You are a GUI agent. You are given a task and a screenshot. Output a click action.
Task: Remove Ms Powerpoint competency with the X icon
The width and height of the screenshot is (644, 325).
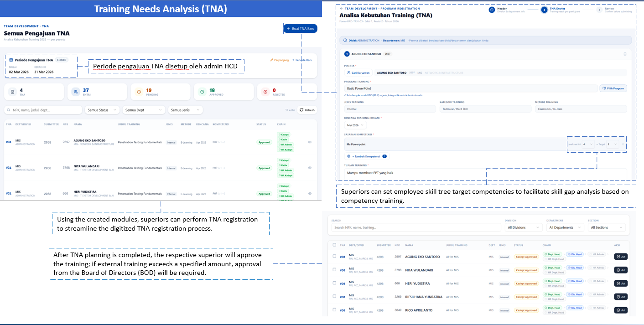coord(623,144)
